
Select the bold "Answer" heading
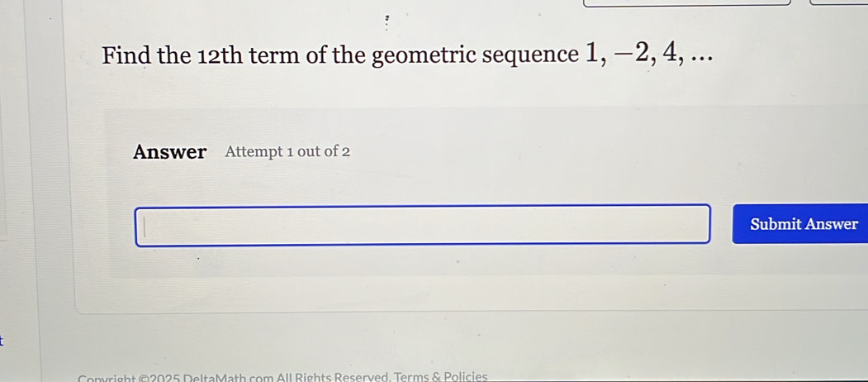pos(169,152)
